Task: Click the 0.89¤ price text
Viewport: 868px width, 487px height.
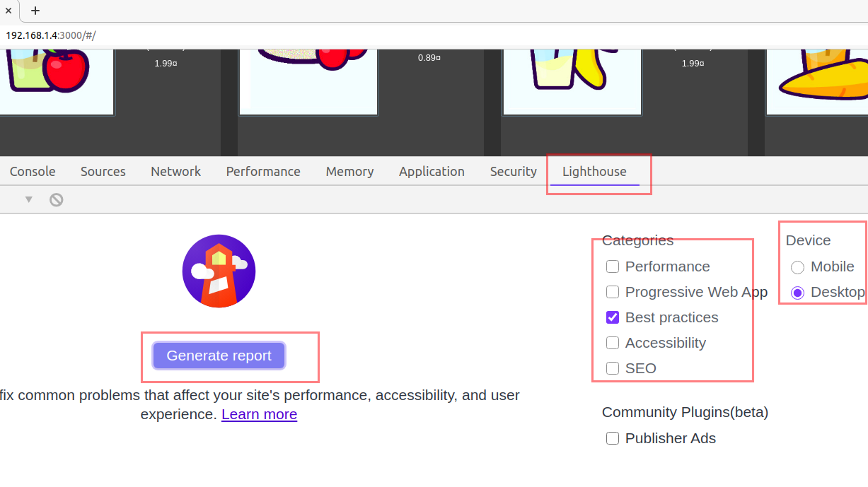Action: [x=429, y=58]
